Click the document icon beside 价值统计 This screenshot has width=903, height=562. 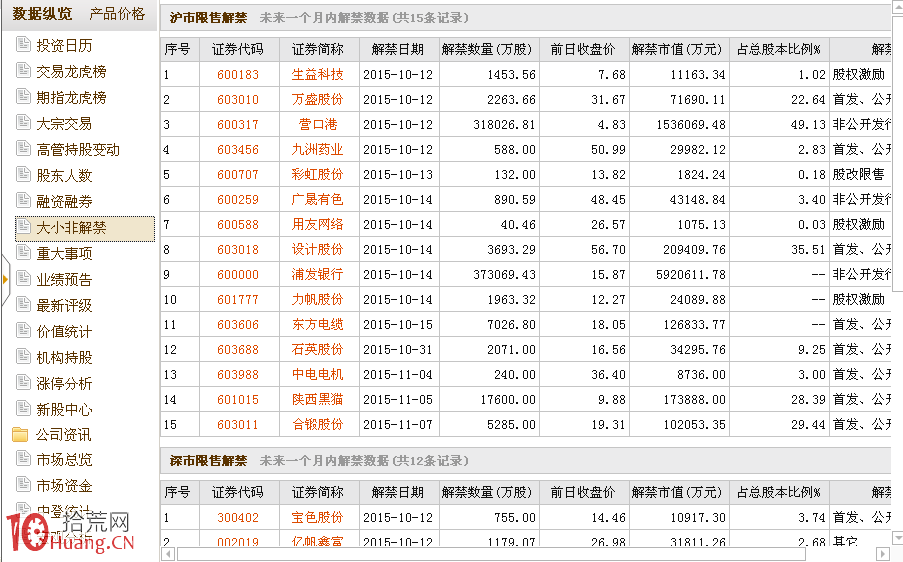point(23,330)
